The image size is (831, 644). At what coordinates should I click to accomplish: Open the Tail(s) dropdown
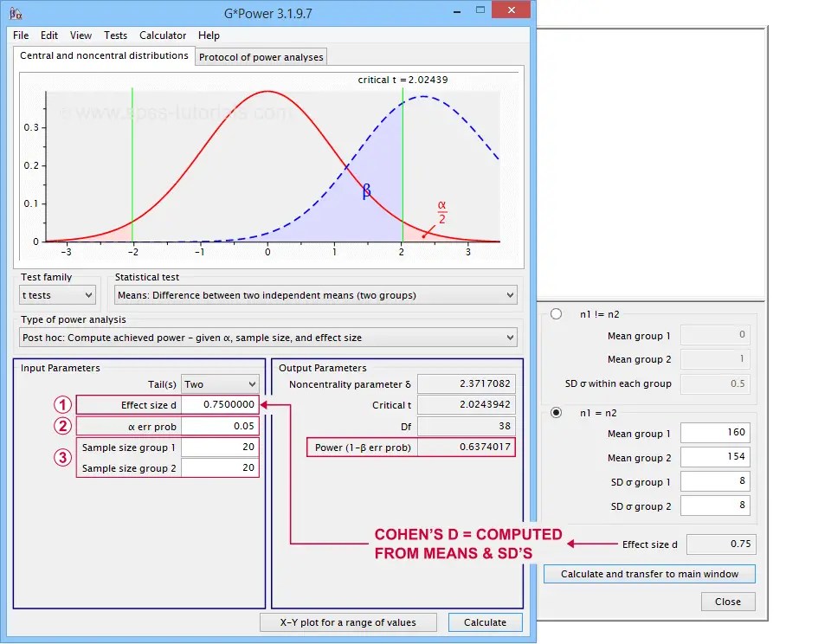click(222, 383)
